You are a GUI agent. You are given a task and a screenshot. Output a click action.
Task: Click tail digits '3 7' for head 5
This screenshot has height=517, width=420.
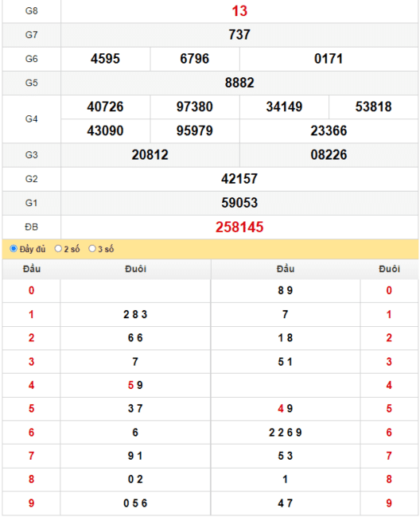(135, 409)
